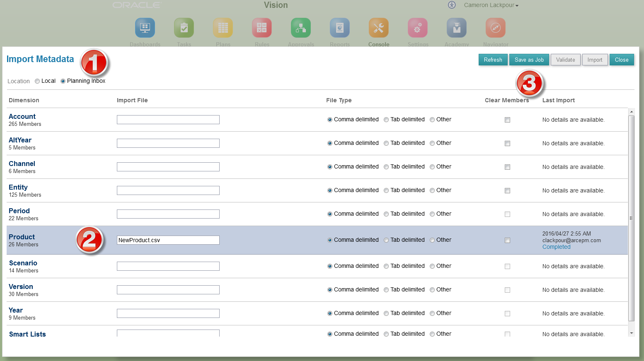Tick Clear Members for Product

[x=507, y=241]
